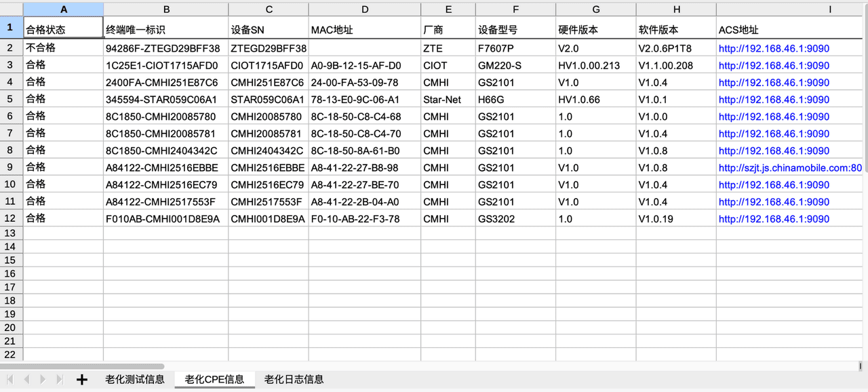Click the add new sheet plus icon
868x392 pixels.
pyautogui.click(x=81, y=380)
